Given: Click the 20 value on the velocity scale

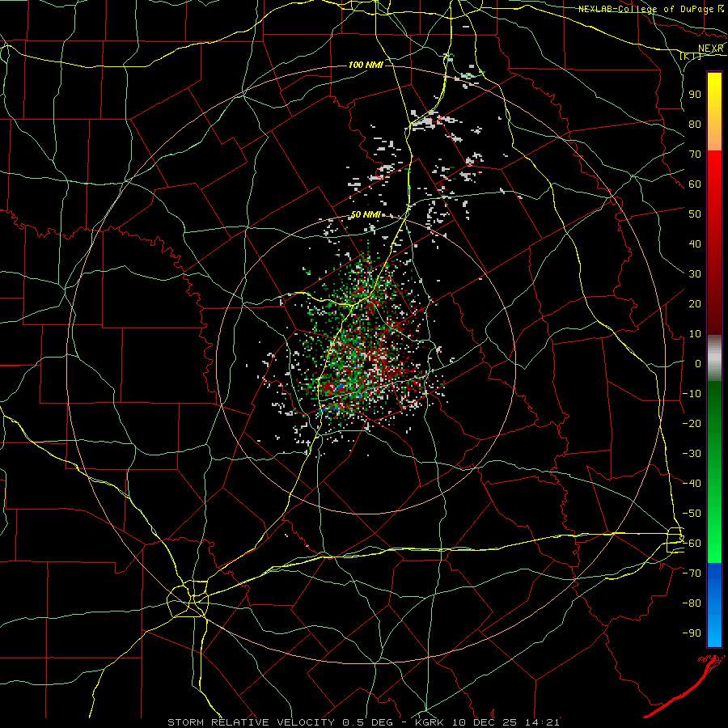Looking at the screenshot, I should coord(695,303).
